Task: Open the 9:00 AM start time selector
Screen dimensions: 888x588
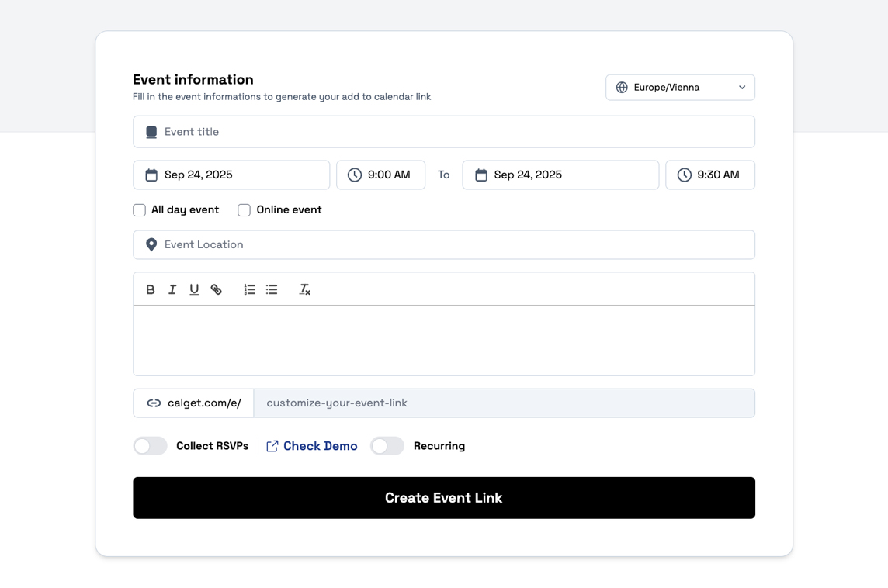Action: click(x=380, y=175)
